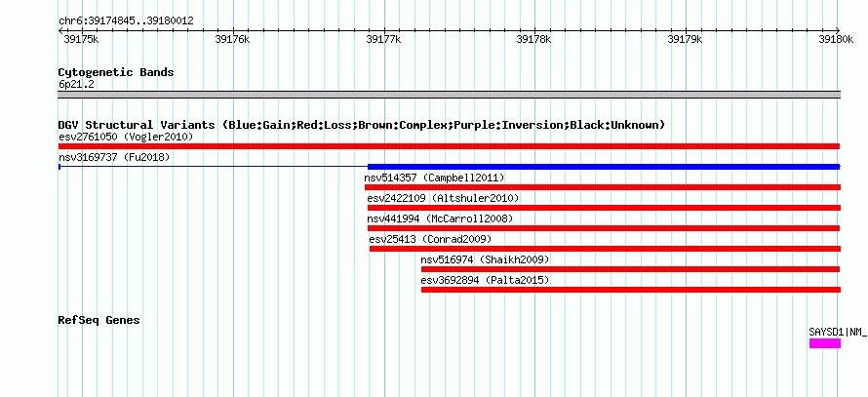This screenshot has width=868, height=397.
Task: Click the thin blue line of nsv3169737
Action: pos(214,167)
